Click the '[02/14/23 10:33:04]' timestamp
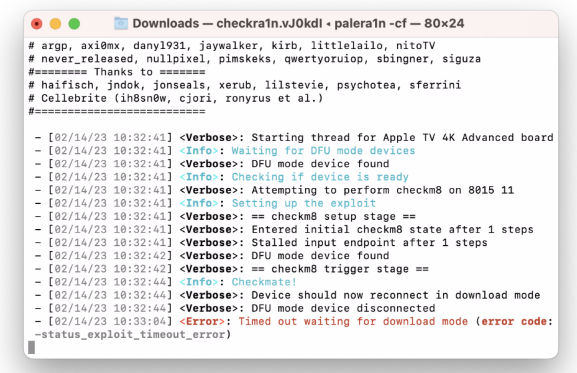The width and height of the screenshot is (577, 373). (110, 322)
